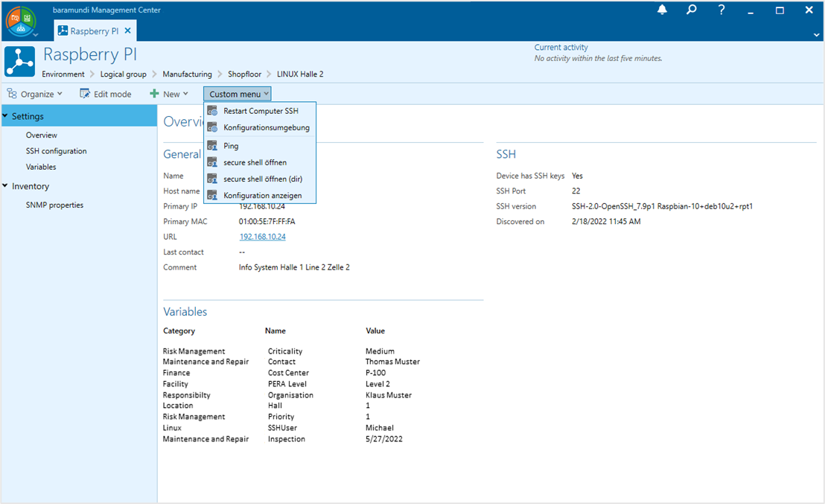The width and height of the screenshot is (825, 504).
Task: Click the secure shell öffnen (dir) icon
Action: click(x=212, y=179)
